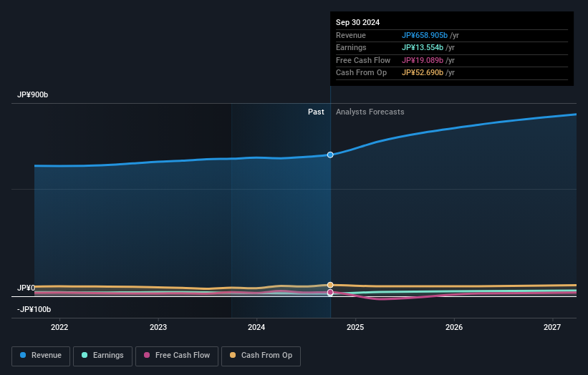The image size is (588, 375).
Task: Toggle the Earnings legend button
Action: click(102, 356)
